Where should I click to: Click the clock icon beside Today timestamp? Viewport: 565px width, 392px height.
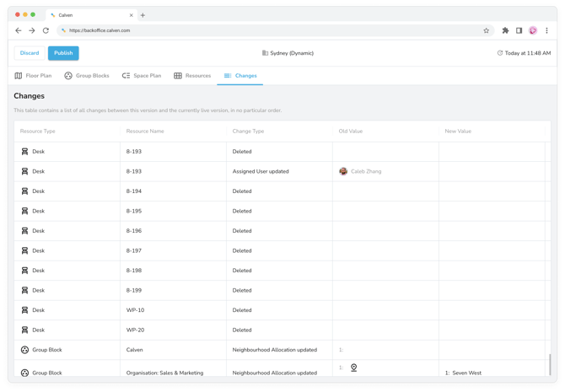coord(500,53)
